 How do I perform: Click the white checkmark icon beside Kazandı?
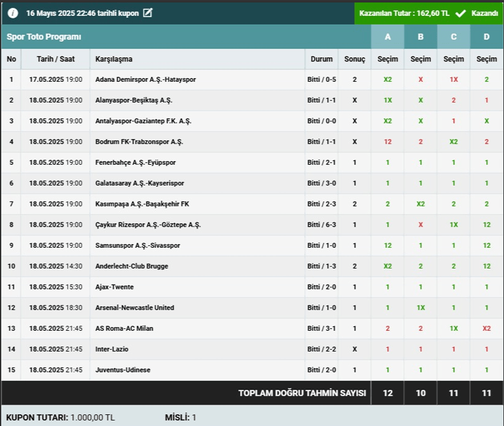[460, 13]
